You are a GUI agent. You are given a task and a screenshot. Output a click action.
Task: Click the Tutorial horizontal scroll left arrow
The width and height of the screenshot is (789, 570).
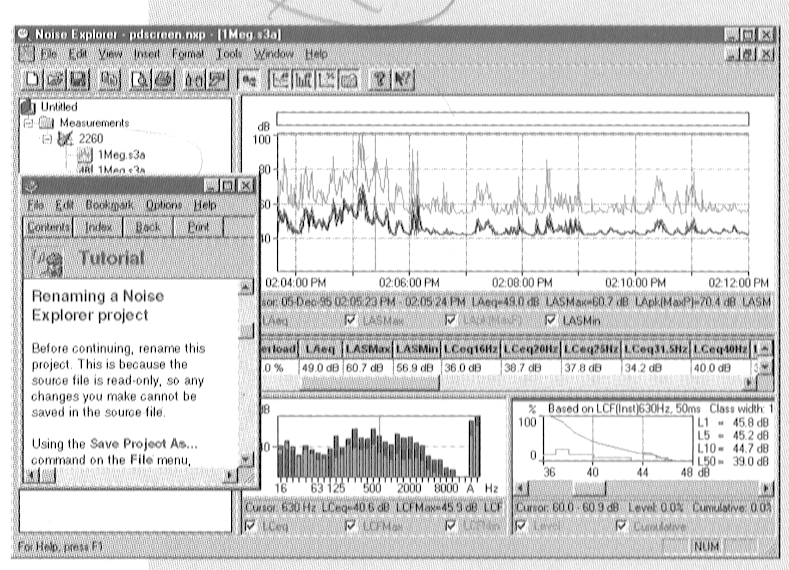(x=31, y=475)
